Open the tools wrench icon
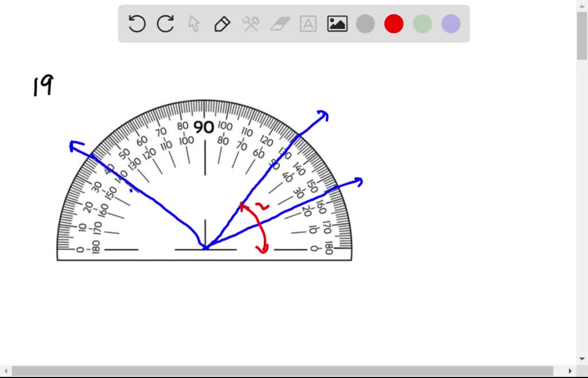The width and height of the screenshot is (588, 378). pyautogui.click(x=251, y=24)
